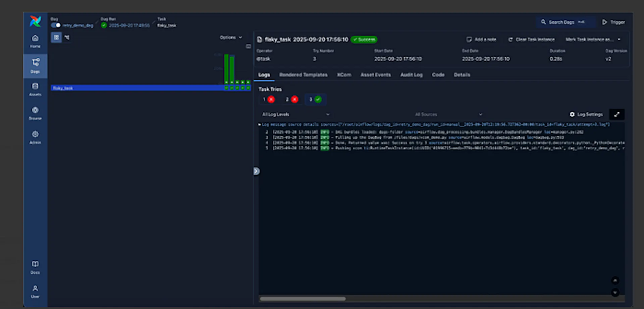Jump to the bottom of the log

pyautogui.click(x=615, y=292)
